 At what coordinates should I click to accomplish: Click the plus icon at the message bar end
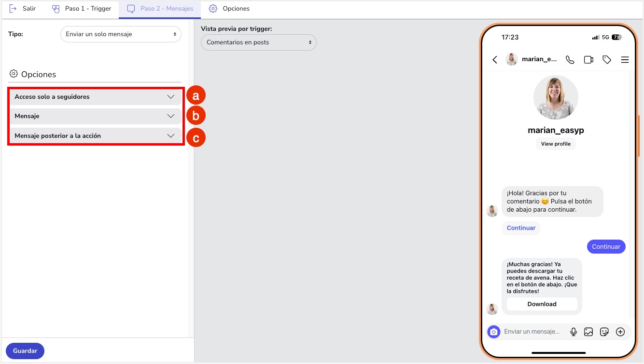pos(620,332)
